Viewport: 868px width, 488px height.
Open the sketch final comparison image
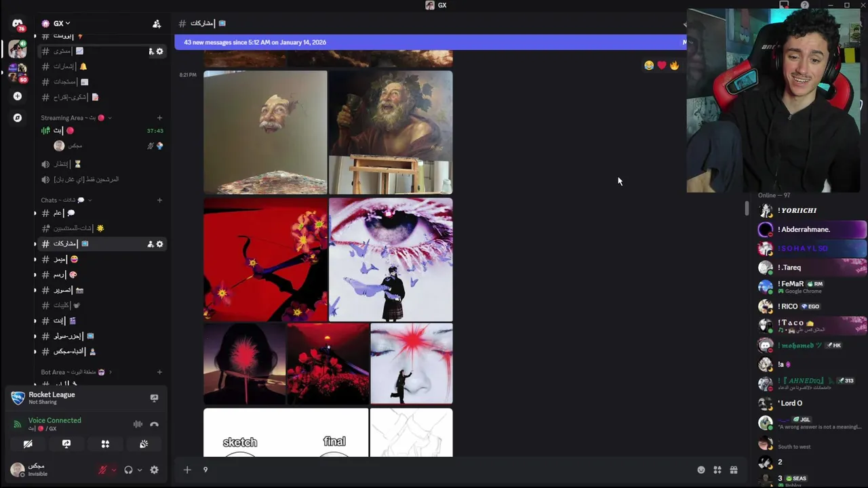(x=285, y=432)
